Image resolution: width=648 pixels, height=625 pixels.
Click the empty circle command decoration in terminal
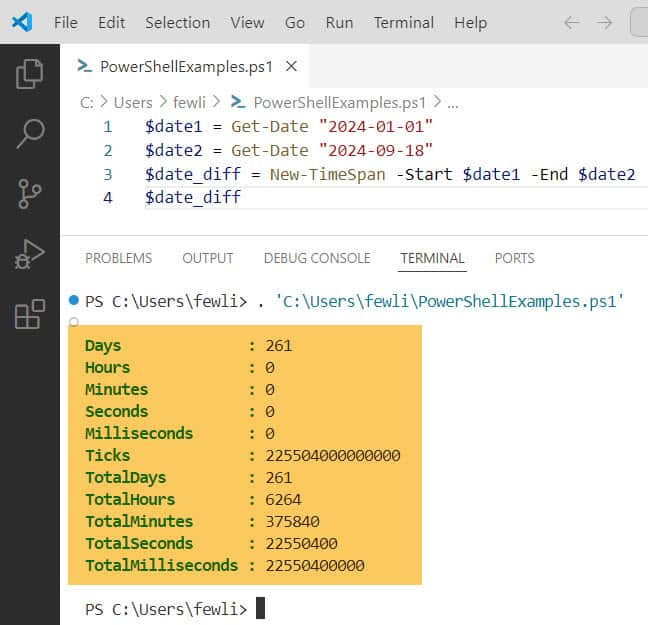click(x=74, y=322)
